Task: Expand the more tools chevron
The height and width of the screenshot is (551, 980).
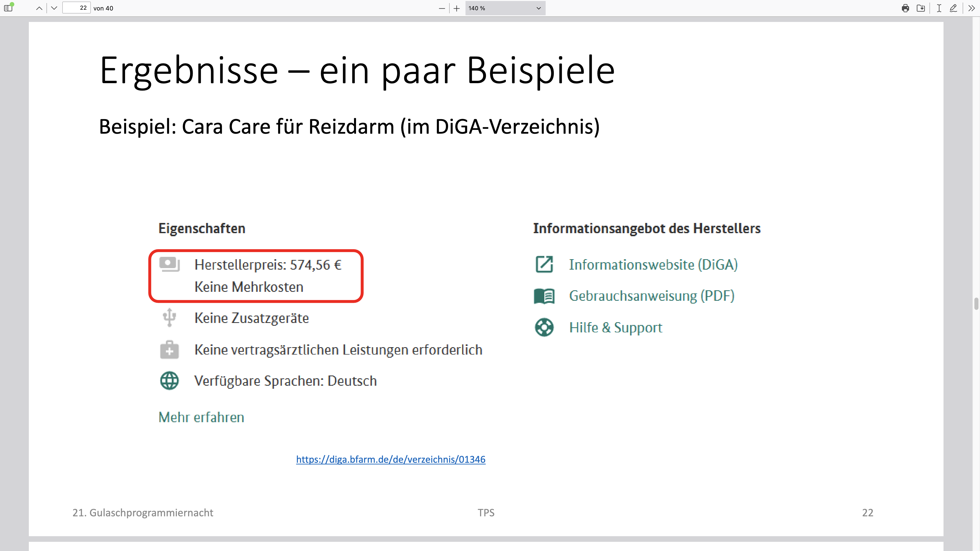Action: (x=971, y=8)
